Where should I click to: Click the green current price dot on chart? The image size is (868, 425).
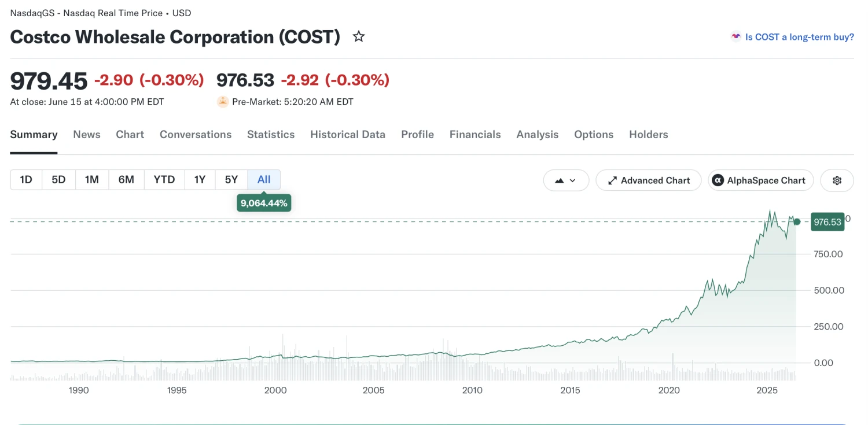tap(797, 221)
